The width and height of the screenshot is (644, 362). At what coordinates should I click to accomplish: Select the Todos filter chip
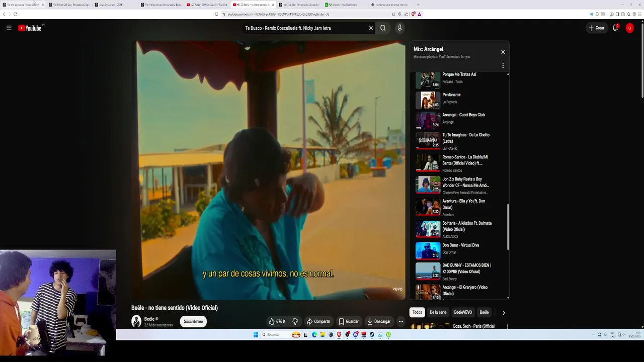[x=417, y=312]
